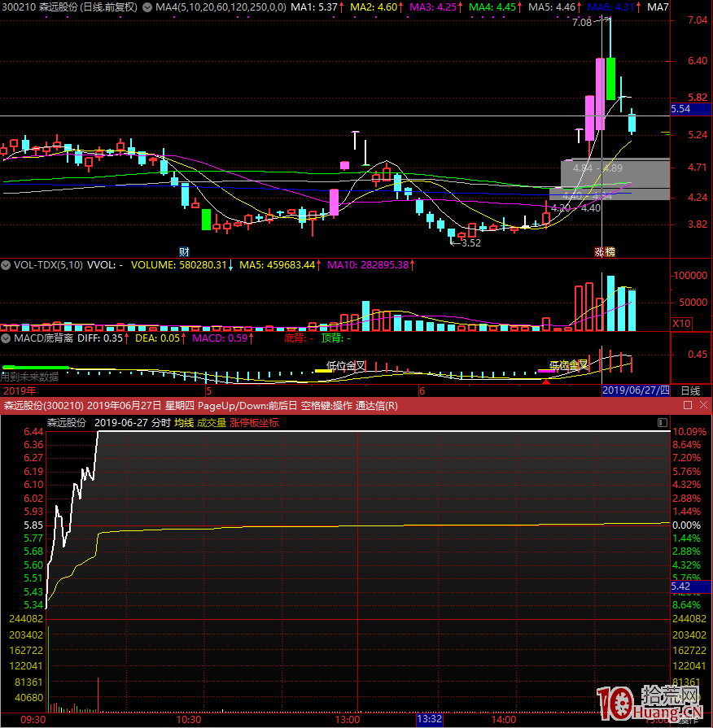Click the MA10: 282895.38 volume value
This screenshot has width=713, height=728.
tap(368, 265)
